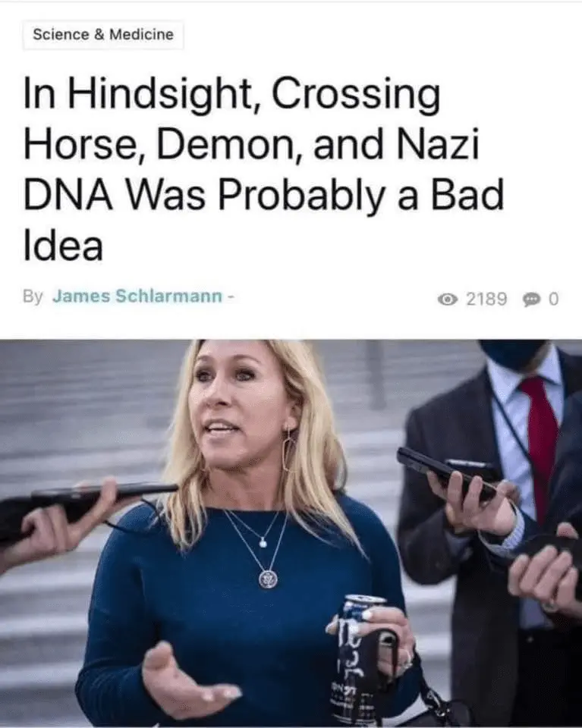This screenshot has height=728, width=582.
Task: Click the 'Horse, Demon, and Nazi' headline line
Action: pos(251,144)
